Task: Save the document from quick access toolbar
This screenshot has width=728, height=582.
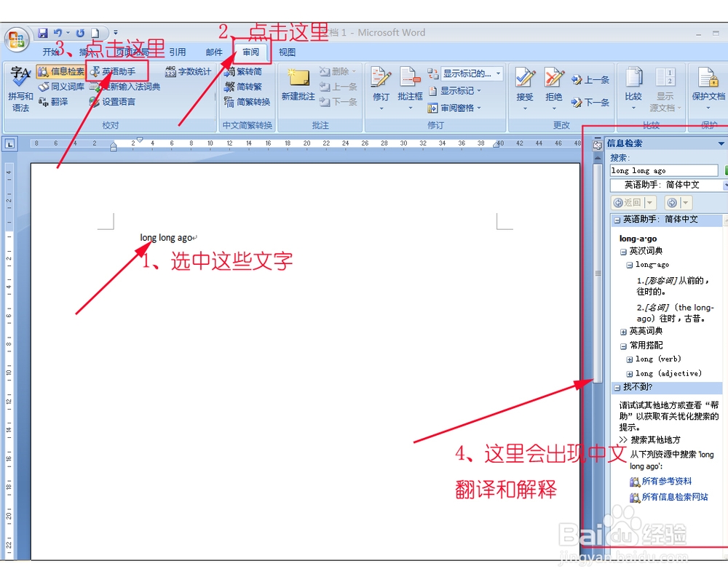Action: (43, 33)
